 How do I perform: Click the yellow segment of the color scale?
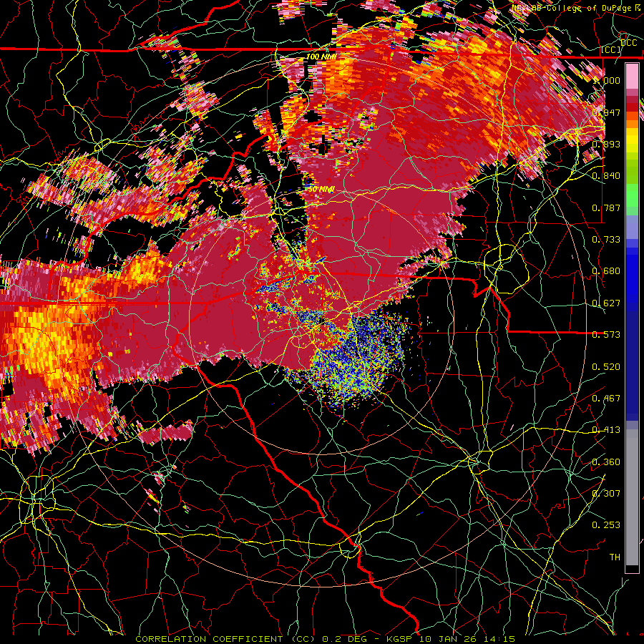point(632,140)
